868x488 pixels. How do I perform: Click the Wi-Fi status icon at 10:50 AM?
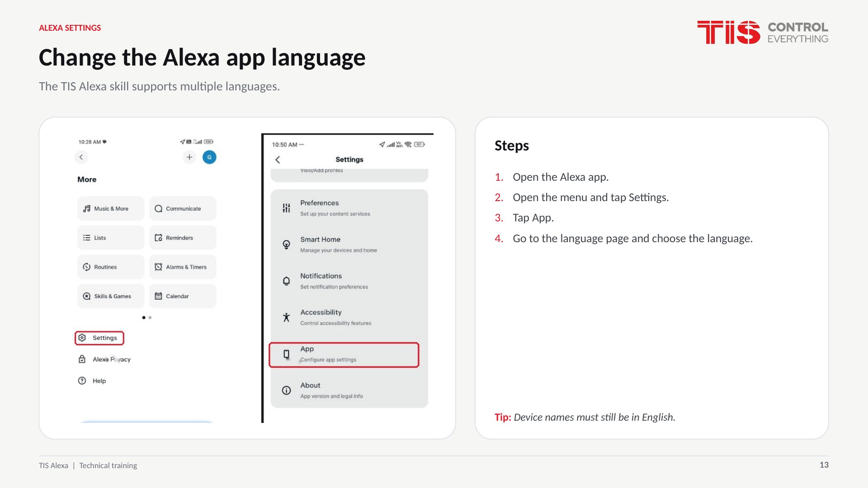pyautogui.click(x=408, y=145)
